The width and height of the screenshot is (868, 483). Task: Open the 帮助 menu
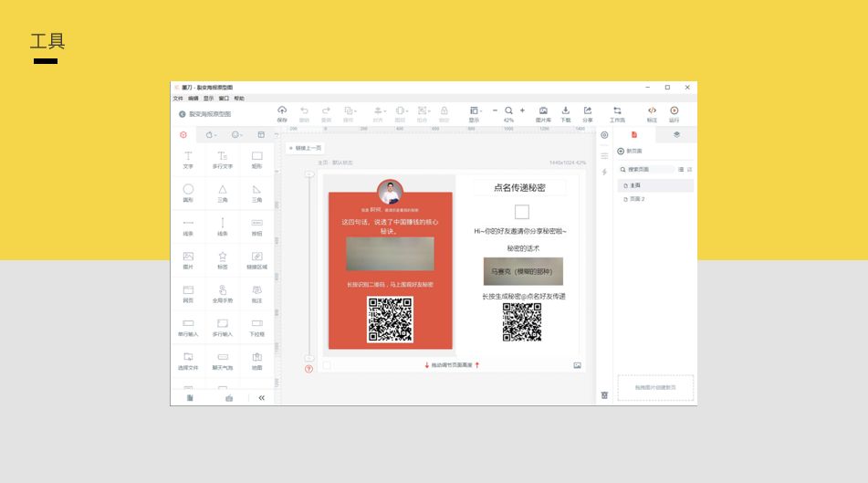pyautogui.click(x=239, y=98)
